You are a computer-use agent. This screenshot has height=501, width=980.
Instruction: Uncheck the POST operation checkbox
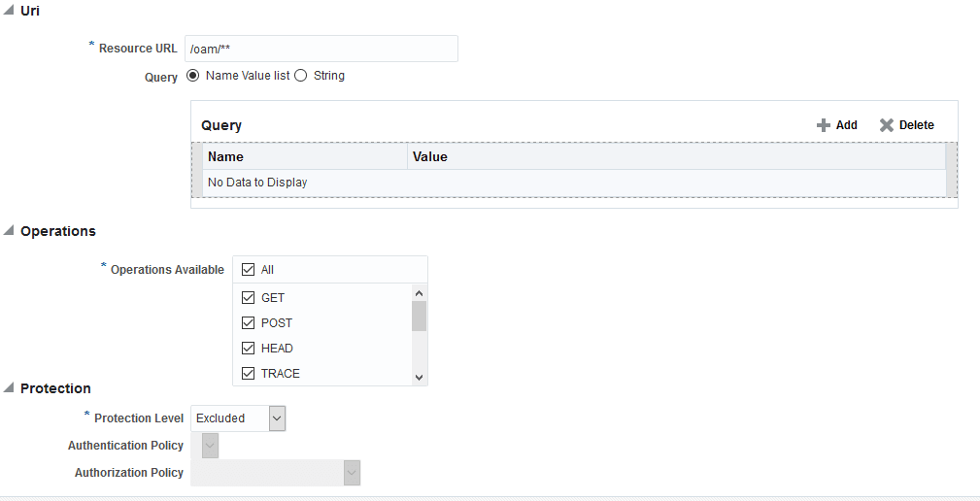[248, 323]
